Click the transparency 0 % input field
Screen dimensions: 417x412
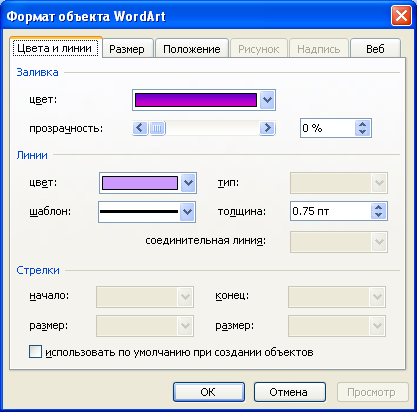point(328,128)
